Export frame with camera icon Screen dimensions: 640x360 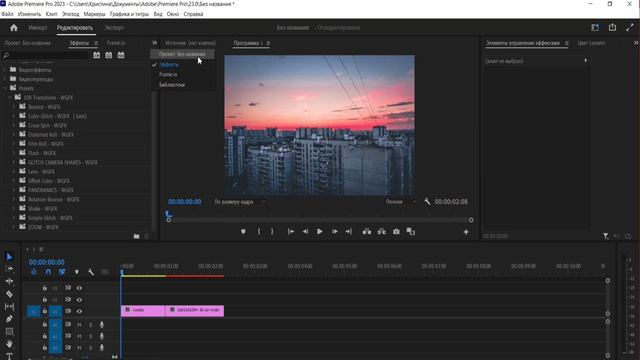click(x=396, y=231)
